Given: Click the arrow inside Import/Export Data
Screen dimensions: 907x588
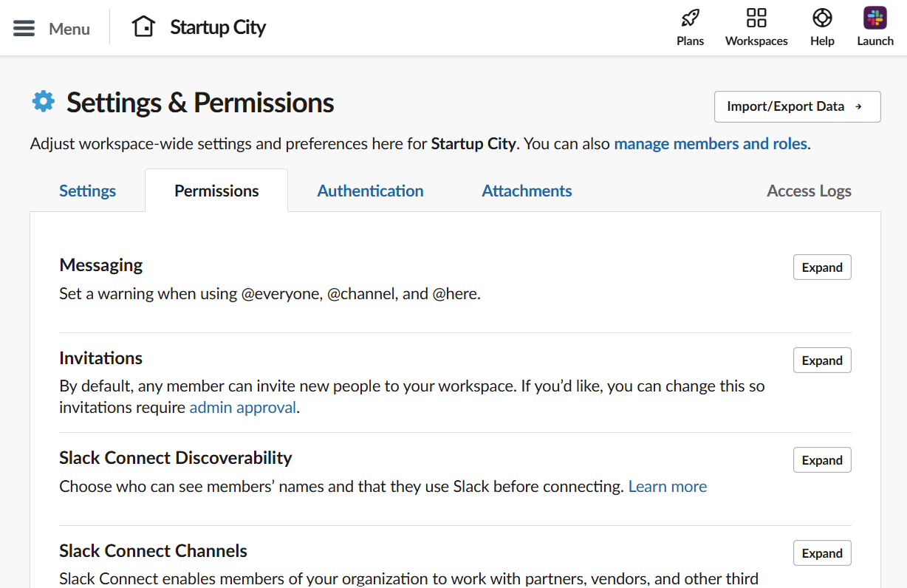Looking at the screenshot, I should (858, 106).
